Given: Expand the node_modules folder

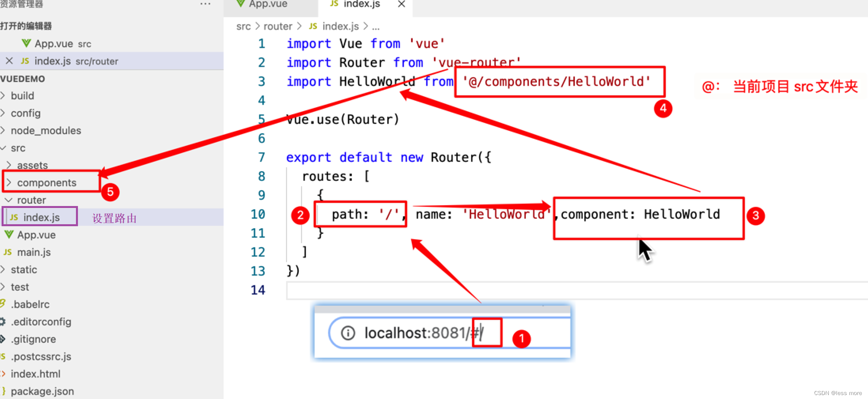Looking at the screenshot, I should (x=46, y=130).
